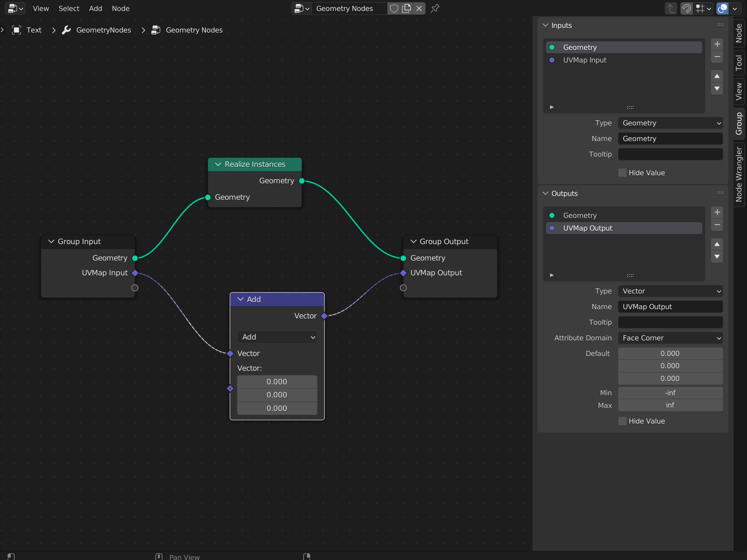The width and height of the screenshot is (747, 560).
Task: Move UVMap Output down in list
Action: 717,257
